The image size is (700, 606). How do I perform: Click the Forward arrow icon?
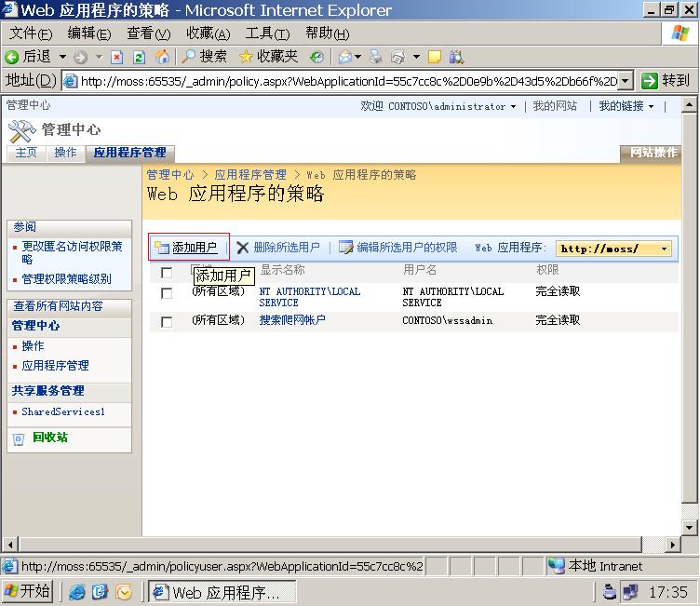[x=80, y=57]
